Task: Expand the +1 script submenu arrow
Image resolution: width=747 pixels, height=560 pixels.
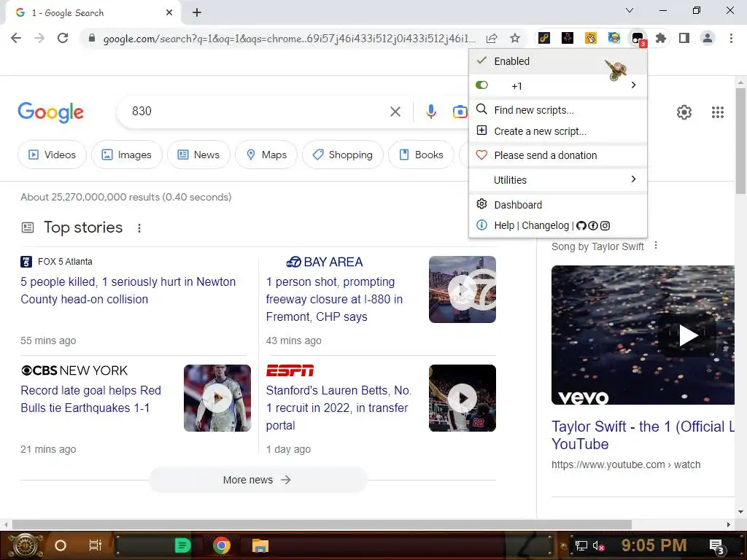Action: [633, 85]
